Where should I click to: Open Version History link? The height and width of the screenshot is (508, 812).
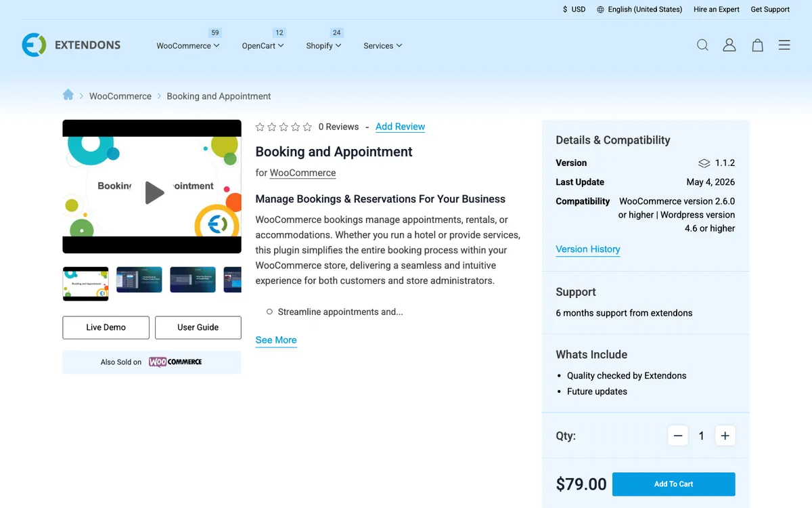588,249
